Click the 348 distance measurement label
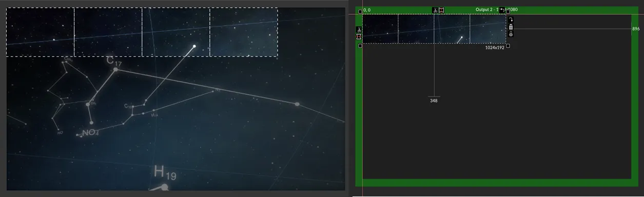This screenshot has width=644, height=197. (434, 101)
